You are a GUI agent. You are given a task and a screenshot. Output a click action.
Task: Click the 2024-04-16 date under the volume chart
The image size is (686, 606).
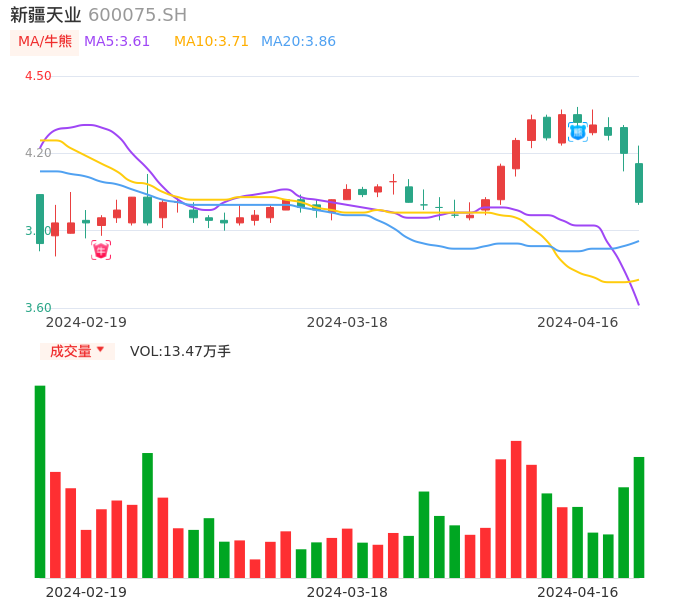[578, 592]
